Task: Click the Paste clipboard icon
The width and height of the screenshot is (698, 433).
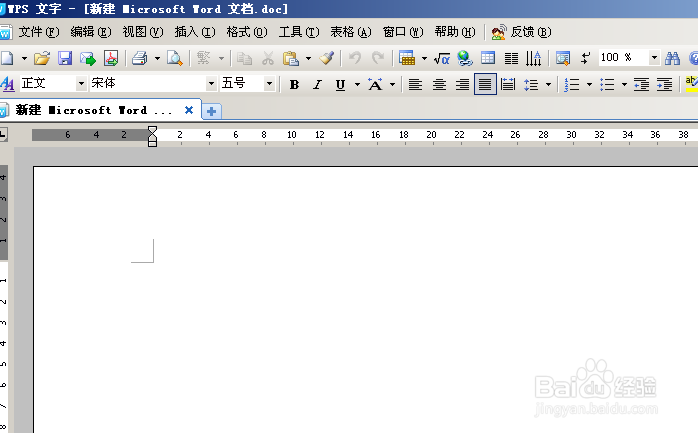Action: tap(291, 58)
